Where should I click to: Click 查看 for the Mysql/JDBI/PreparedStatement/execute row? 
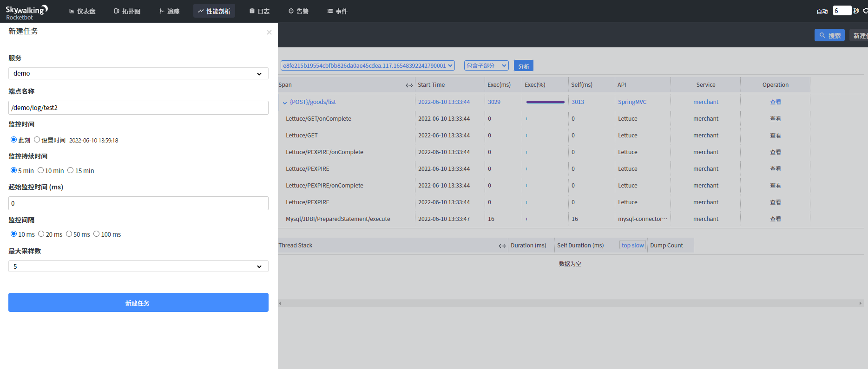pos(776,219)
